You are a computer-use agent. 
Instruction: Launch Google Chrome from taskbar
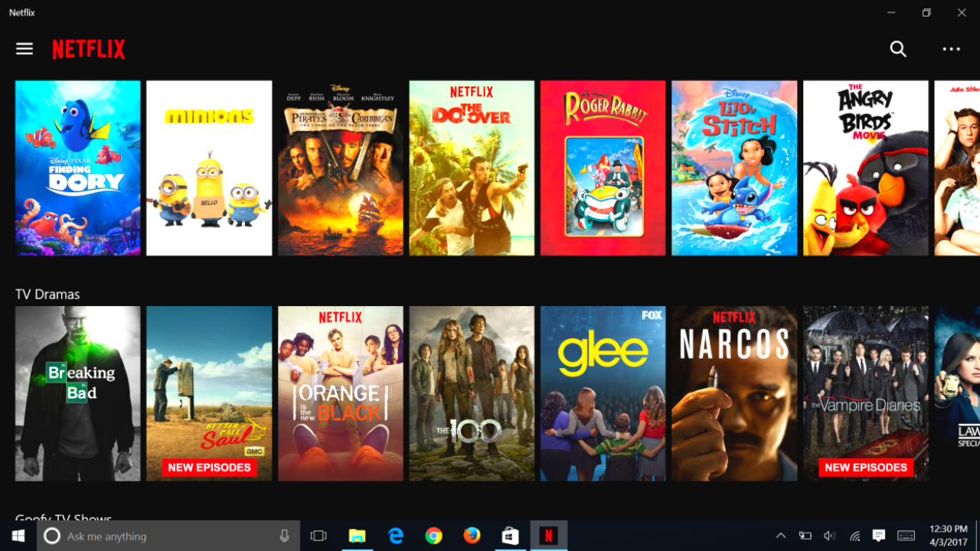pos(434,536)
